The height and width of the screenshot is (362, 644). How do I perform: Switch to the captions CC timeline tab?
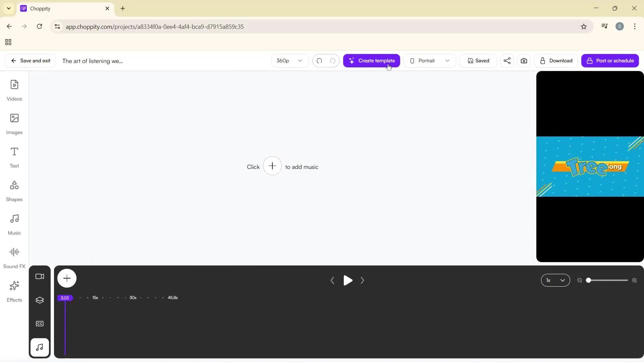(40, 323)
